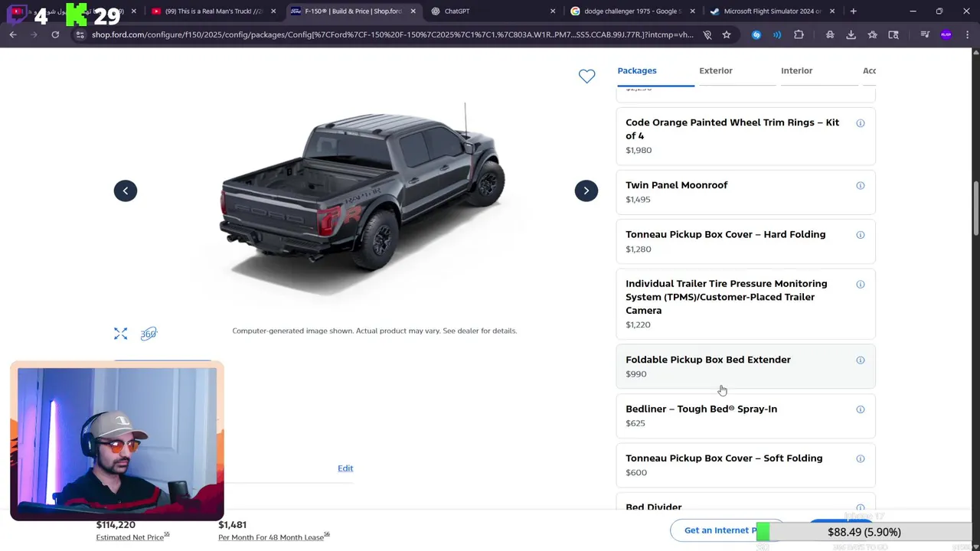Add Individual Trailer Tire Pressure Monitoring System

click(746, 304)
